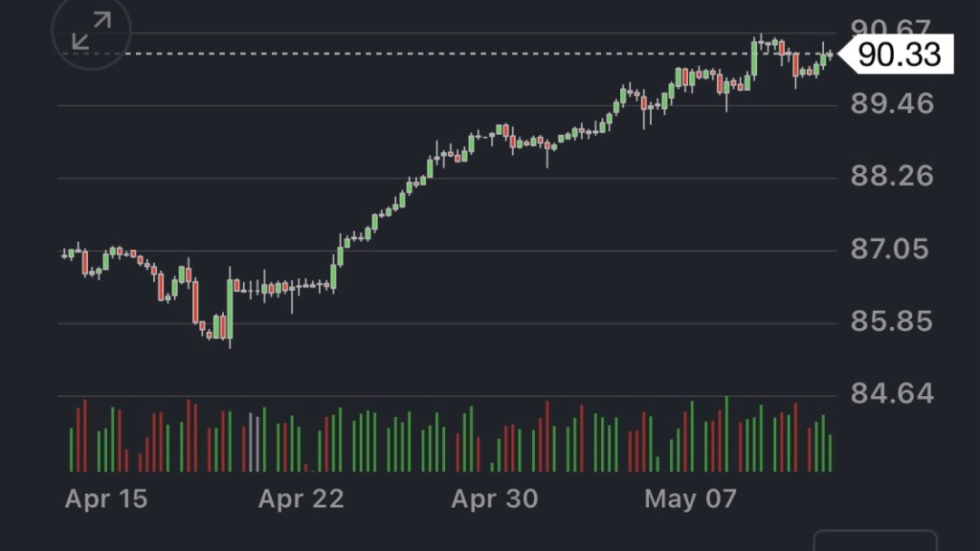Select the tall green candle reaching the chart high
This screenshot has height=551, width=980.
754,59
